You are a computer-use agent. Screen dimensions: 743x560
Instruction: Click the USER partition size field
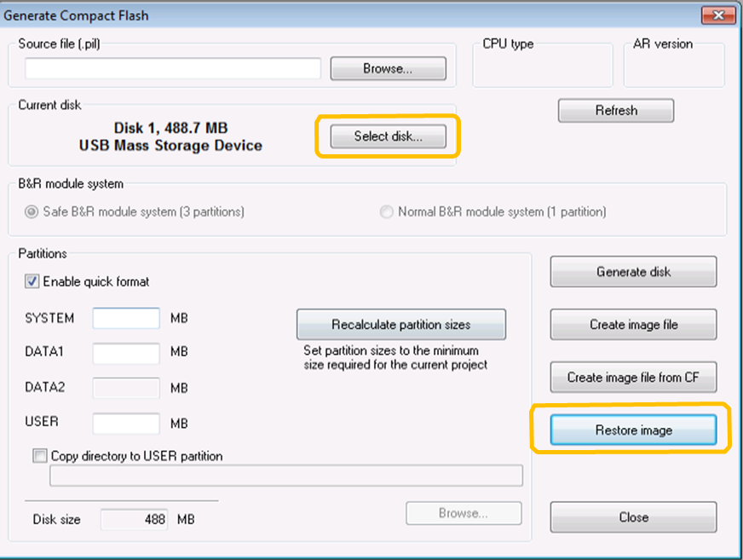(x=125, y=423)
